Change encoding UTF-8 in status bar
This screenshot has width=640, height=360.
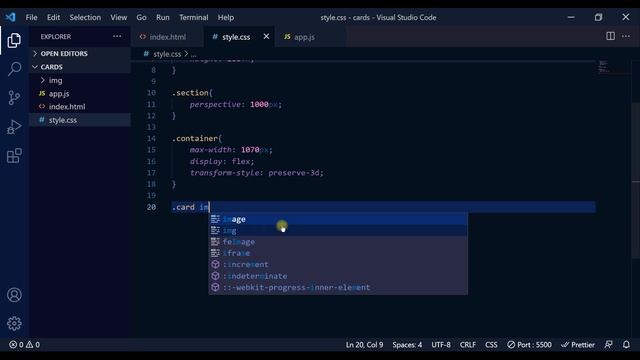pyautogui.click(x=441, y=344)
